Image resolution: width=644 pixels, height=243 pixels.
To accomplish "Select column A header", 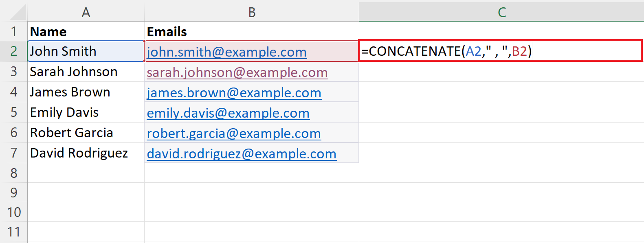I will pyautogui.click(x=86, y=12).
